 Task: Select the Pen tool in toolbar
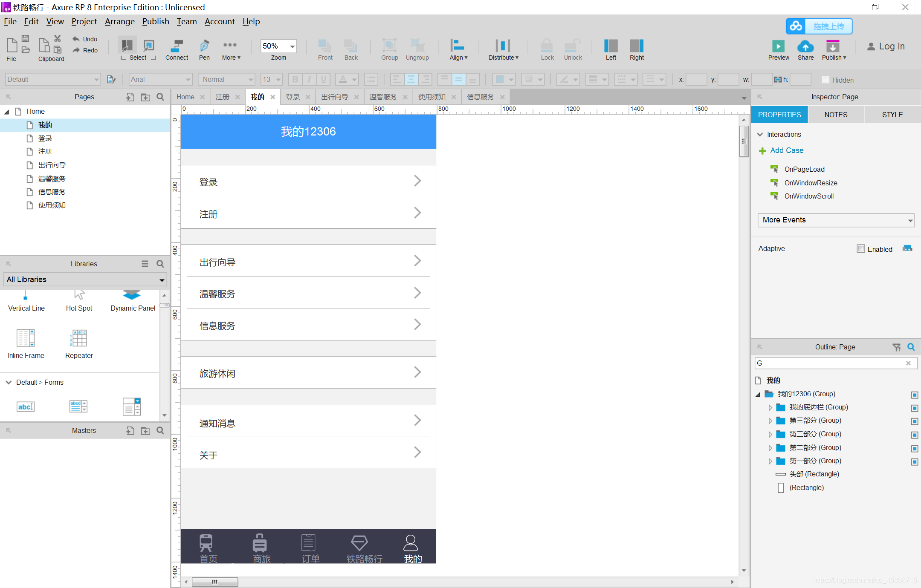click(x=204, y=46)
